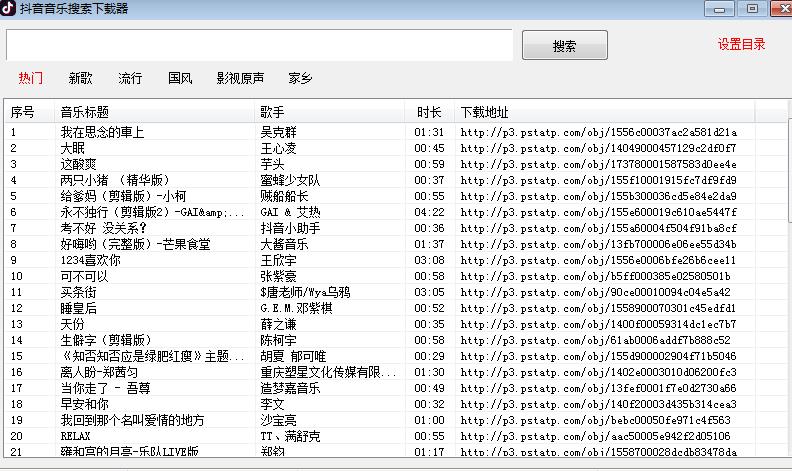Sort by the 歌手 column header
Viewport: 792px width, 471px height.
pyautogui.click(x=272, y=112)
